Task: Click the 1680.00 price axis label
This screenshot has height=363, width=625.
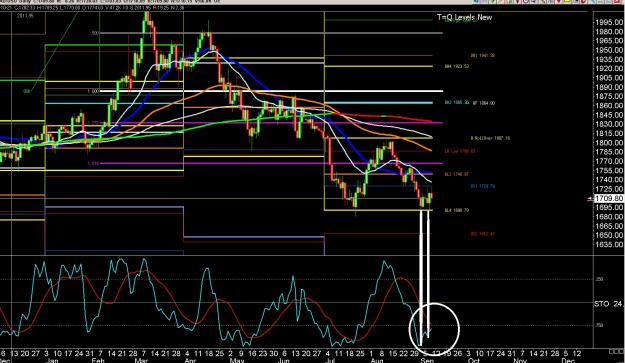Action: 610,217
